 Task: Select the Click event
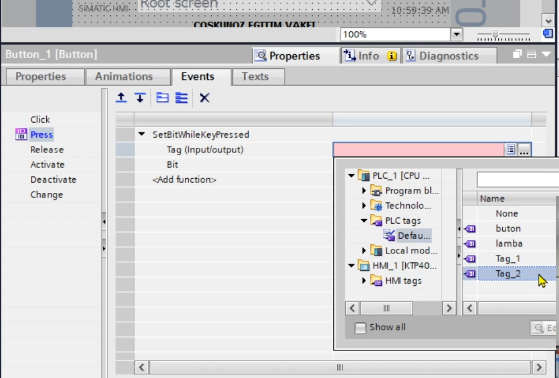pyautogui.click(x=40, y=119)
